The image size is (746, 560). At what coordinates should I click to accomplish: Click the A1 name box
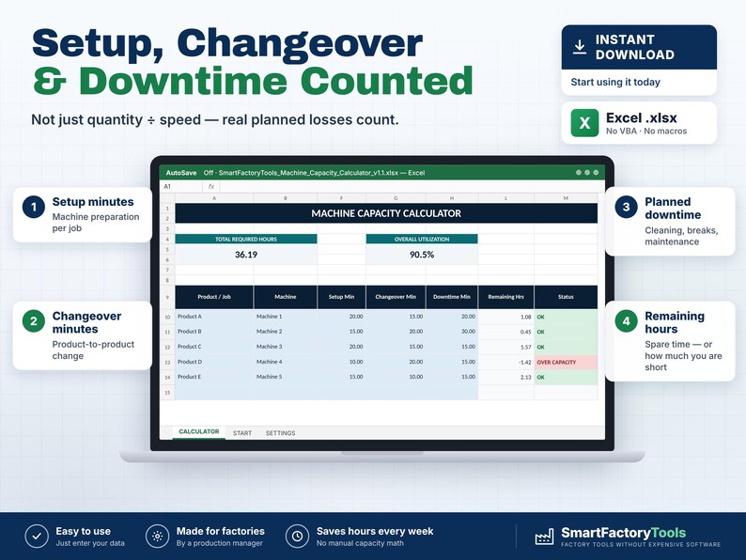tap(180, 186)
